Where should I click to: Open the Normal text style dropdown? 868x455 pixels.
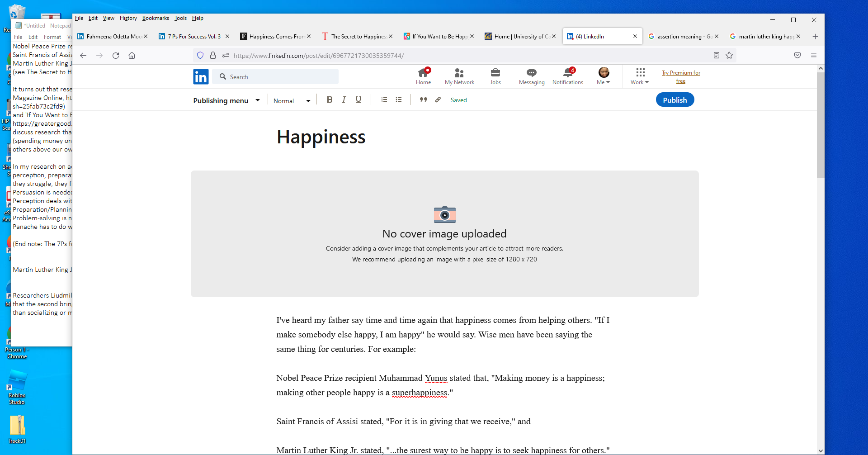(x=292, y=101)
